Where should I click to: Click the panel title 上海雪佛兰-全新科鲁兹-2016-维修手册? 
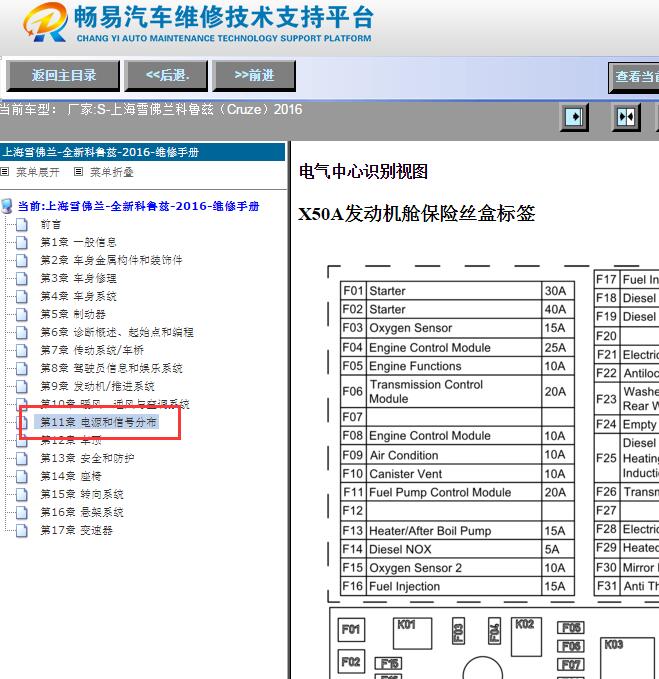tap(100, 152)
